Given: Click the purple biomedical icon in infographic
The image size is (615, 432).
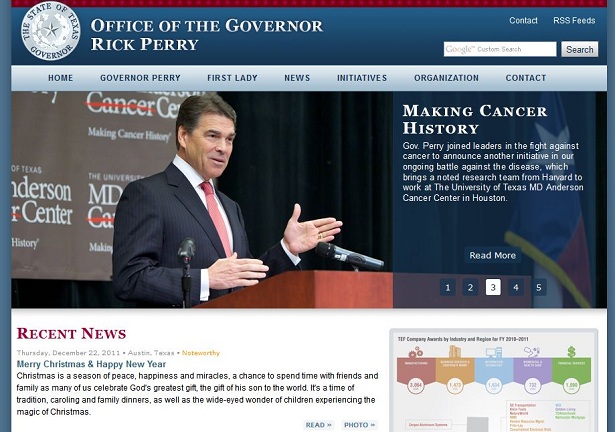Looking at the screenshot, I should [532, 351].
